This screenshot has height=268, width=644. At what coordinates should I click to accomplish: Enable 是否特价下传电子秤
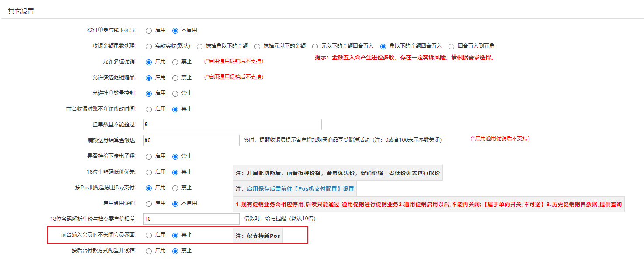[149, 157]
